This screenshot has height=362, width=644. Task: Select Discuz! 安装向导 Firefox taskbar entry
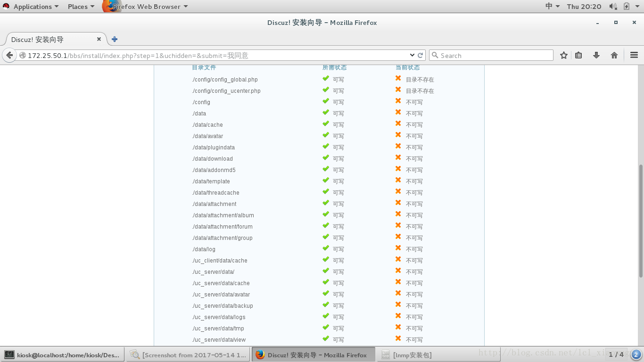[314, 354]
